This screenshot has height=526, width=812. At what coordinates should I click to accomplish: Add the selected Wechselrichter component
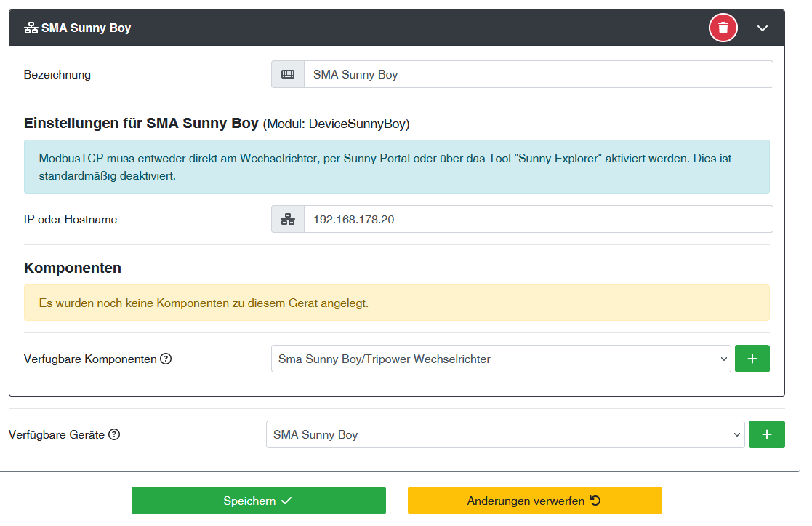(752, 359)
